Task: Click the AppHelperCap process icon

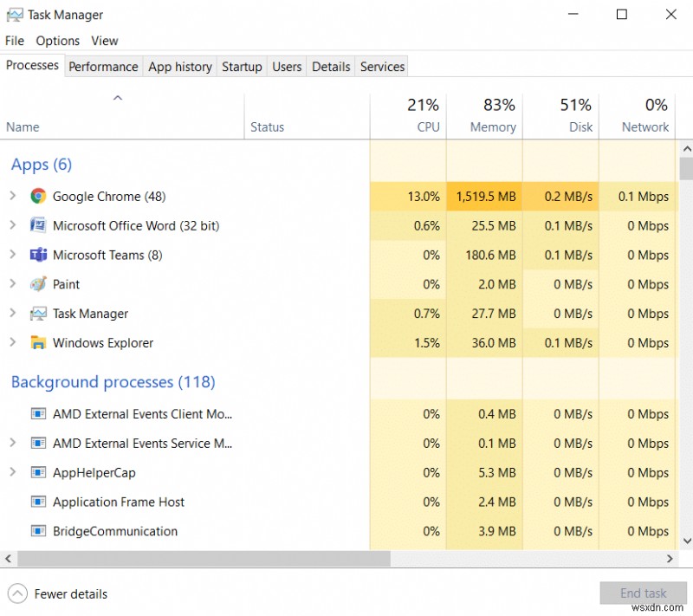Action: pyautogui.click(x=38, y=473)
